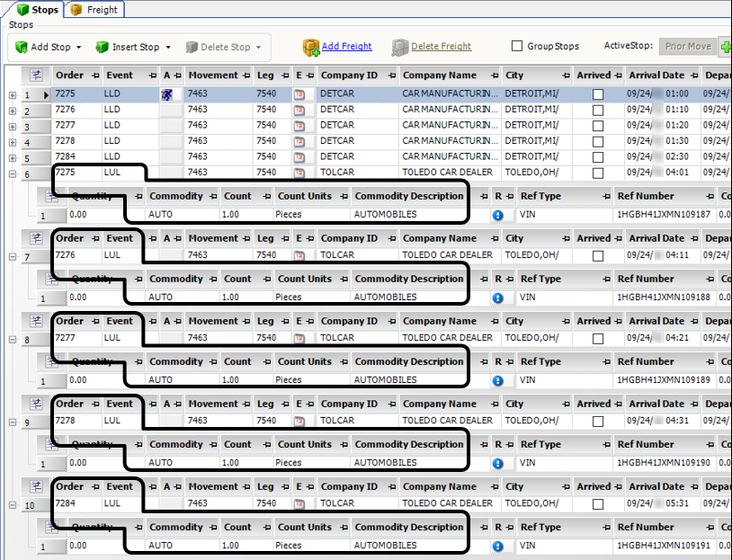Click the Insert Stop button
The width and height of the screenshot is (732, 560).
[x=128, y=47]
